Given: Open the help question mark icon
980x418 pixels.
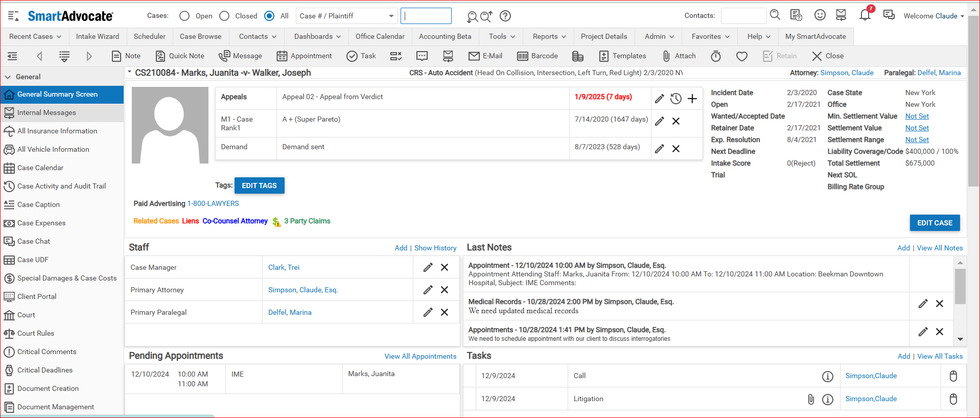Looking at the screenshot, I should tap(505, 16).
